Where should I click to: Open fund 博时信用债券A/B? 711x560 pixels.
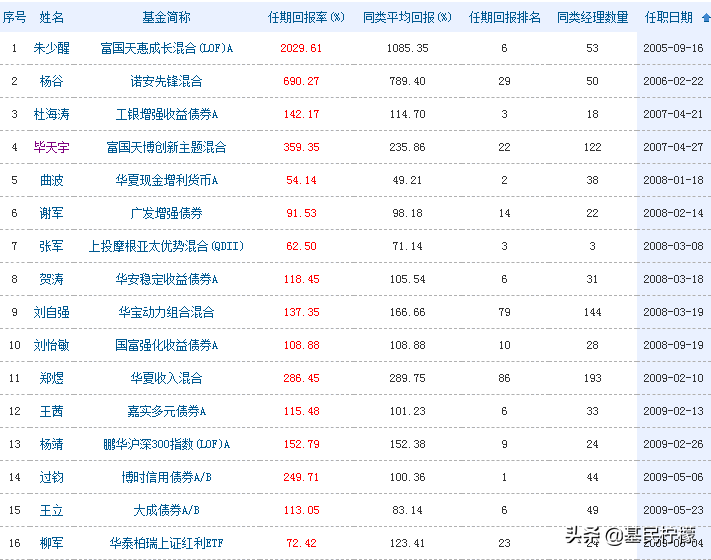click(x=166, y=477)
